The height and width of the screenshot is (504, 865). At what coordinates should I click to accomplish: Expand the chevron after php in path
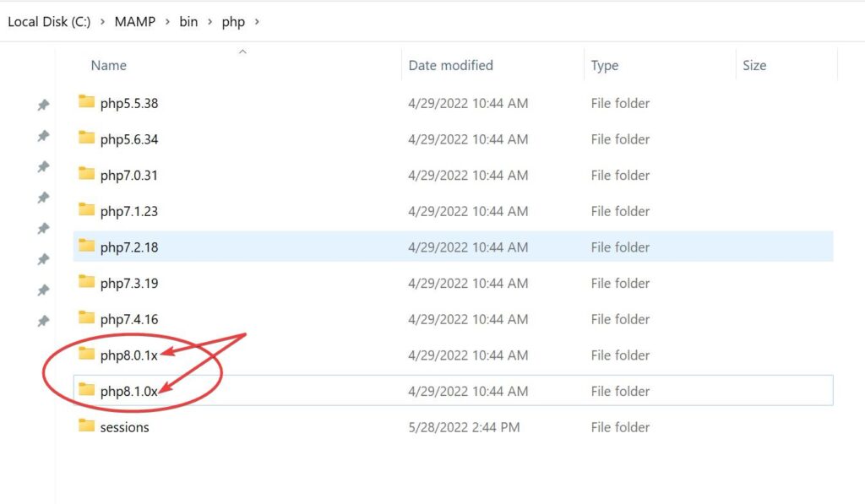(257, 22)
